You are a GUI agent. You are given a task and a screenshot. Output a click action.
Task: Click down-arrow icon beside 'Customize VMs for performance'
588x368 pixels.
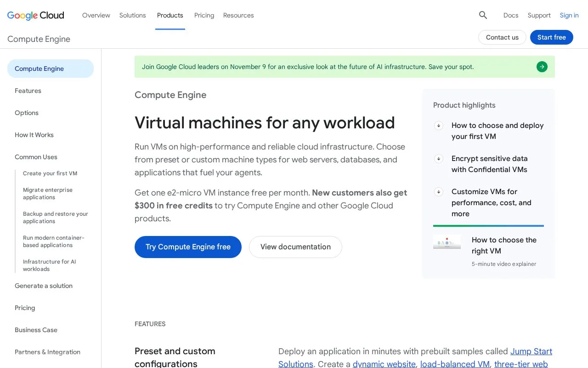(x=439, y=192)
